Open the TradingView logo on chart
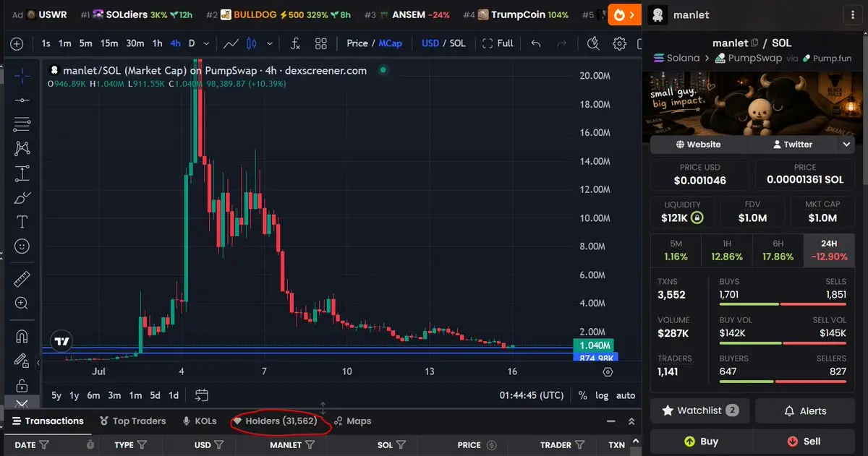The image size is (868, 456). 61,342
